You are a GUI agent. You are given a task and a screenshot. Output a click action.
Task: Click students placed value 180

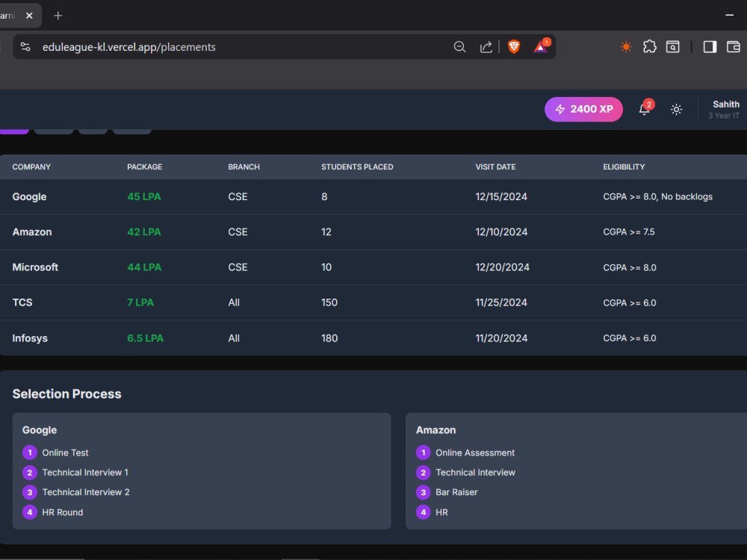tap(329, 338)
